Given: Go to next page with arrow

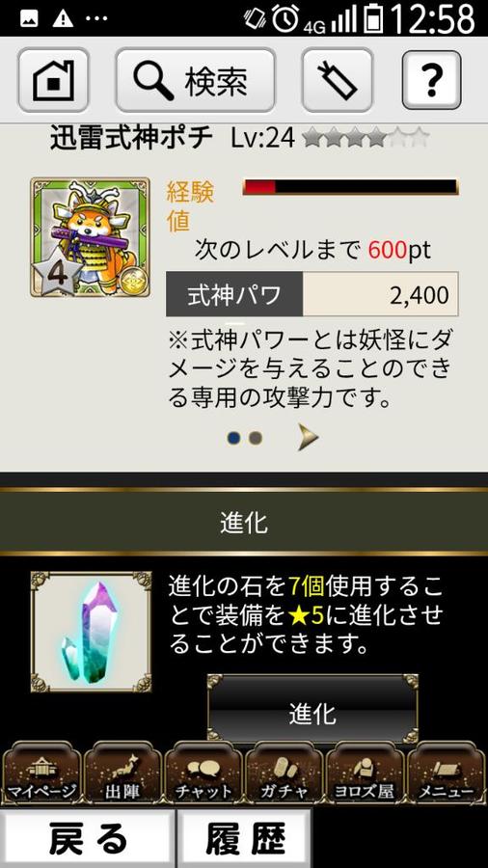Looking at the screenshot, I should (x=308, y=439).
